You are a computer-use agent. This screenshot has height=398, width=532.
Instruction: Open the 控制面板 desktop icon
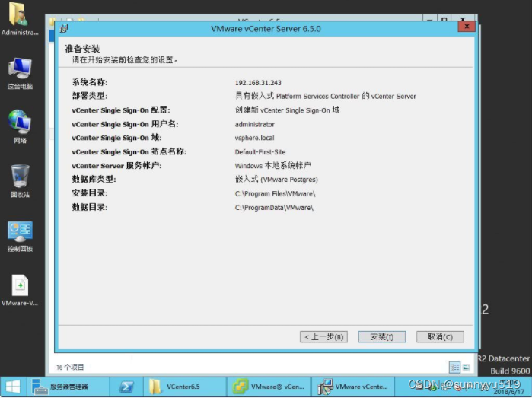click(x=20, y=236)
